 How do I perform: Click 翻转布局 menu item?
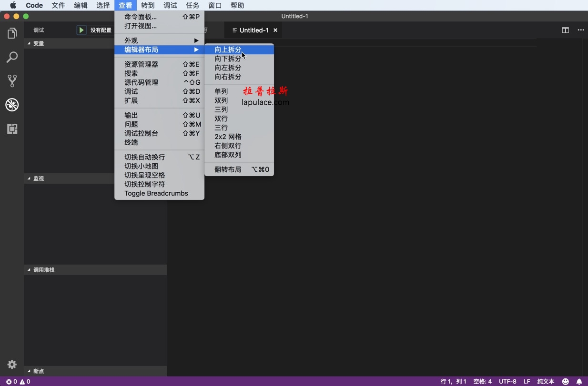(x=239, y=169)
